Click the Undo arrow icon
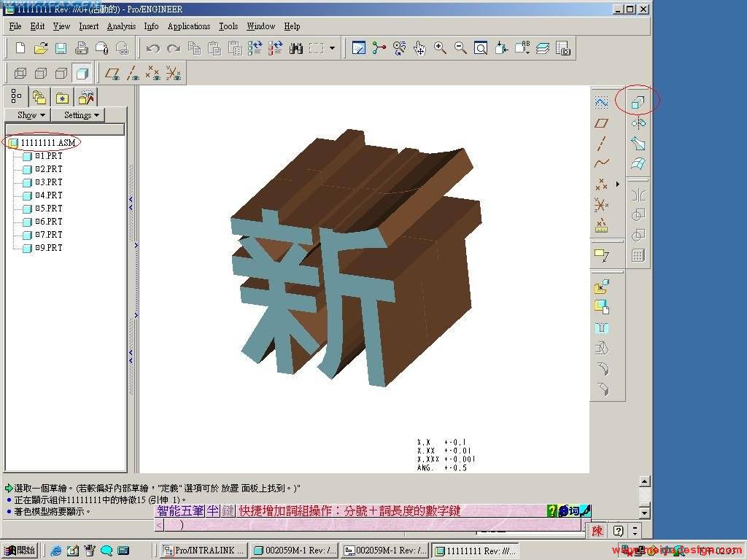The height and width of the screenshot is (560, 747). coord(152,48)
